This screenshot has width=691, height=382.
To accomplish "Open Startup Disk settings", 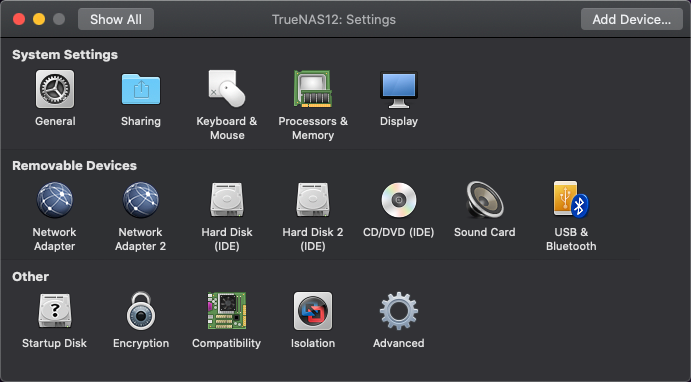I will click(x=55, y=311).
